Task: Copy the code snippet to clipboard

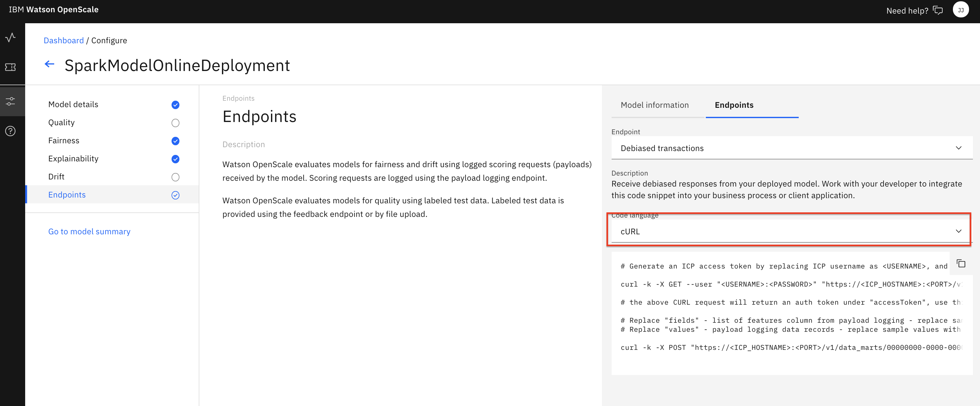Action: coord(961,263)
